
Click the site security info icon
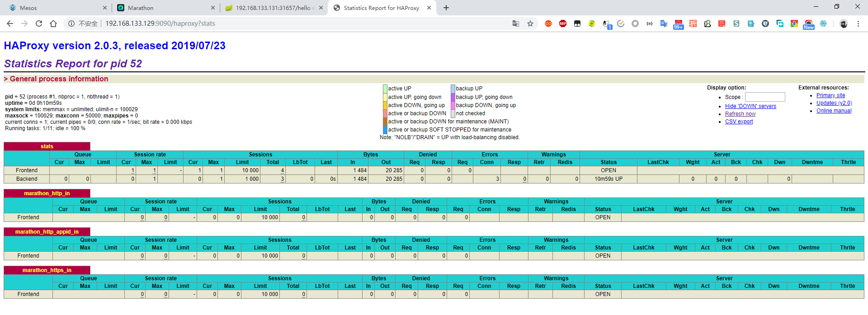point(71,24)
